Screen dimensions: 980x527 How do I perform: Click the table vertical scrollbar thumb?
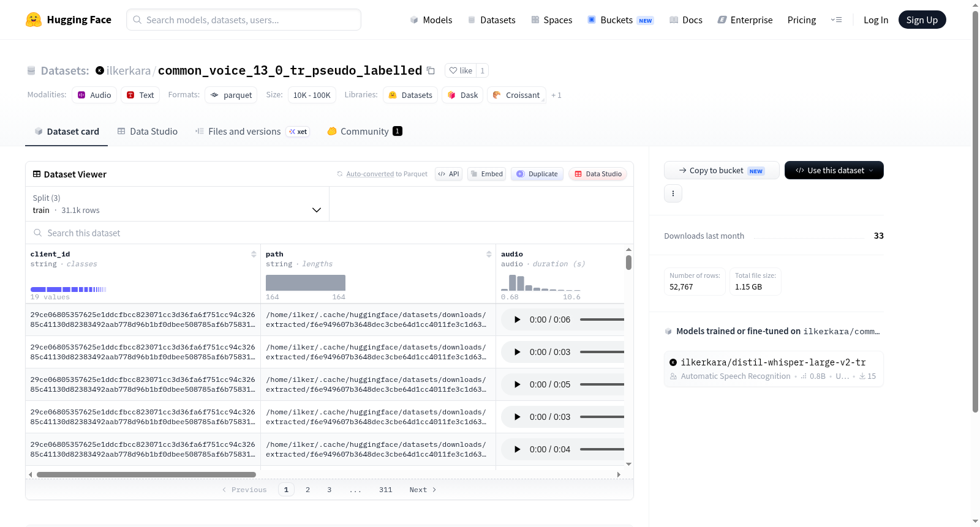[x=628, y=263]
